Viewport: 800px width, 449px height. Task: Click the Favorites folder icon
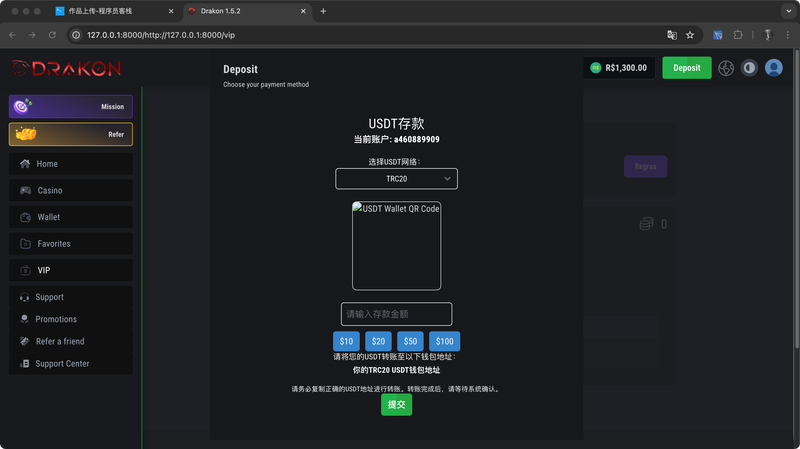point(25,243)
